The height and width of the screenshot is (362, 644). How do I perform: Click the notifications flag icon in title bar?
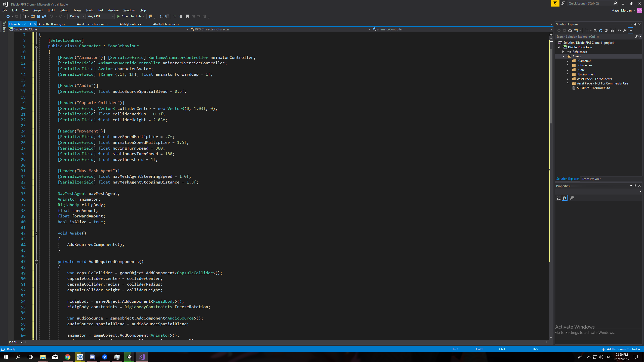555,3
